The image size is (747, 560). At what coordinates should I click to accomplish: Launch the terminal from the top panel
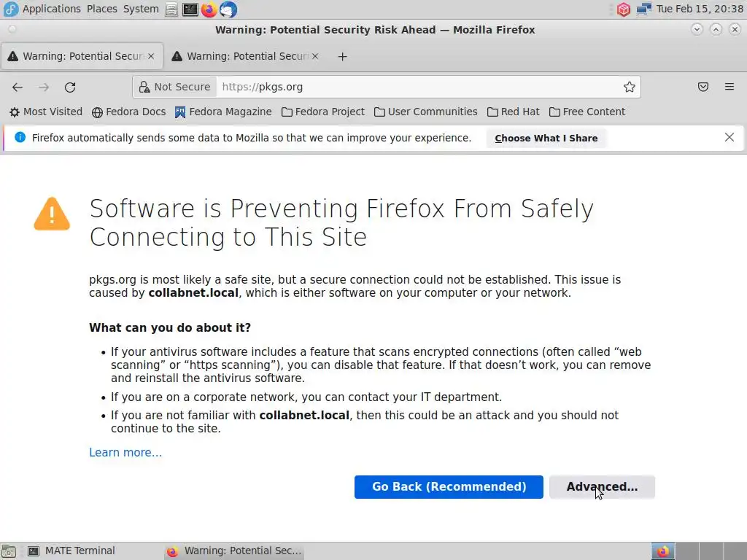(x=190, y=9)
